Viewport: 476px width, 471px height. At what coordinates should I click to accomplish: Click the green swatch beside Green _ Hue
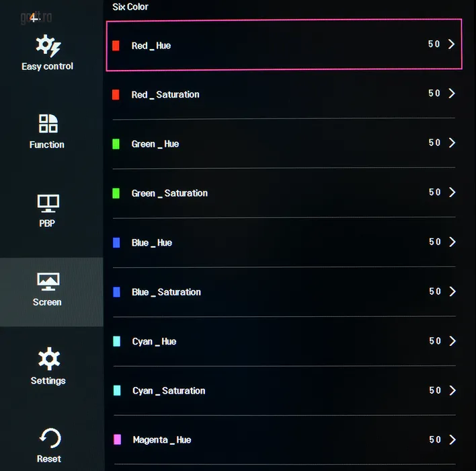tap(116, 144)
